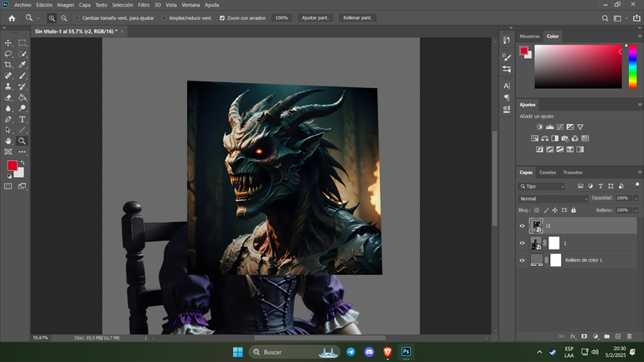
Task: Filter layers by type layers icon
Action: coord(600,186)
